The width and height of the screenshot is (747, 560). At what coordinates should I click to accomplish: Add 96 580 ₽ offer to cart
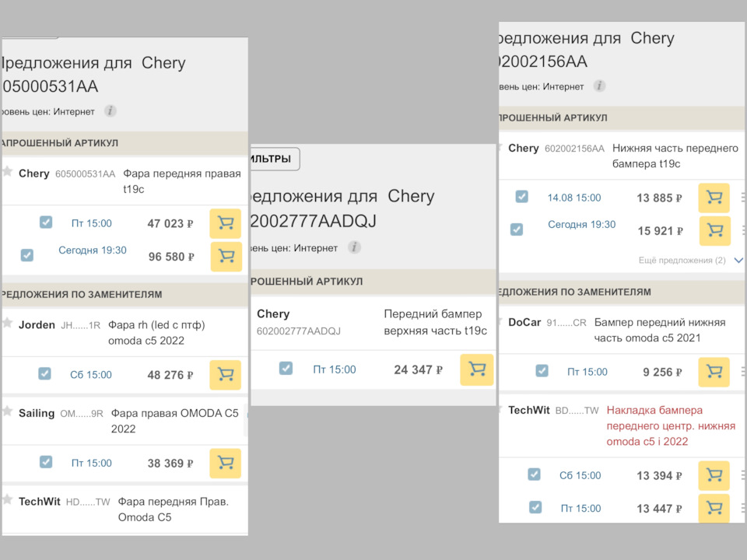(x=226, y=256)
